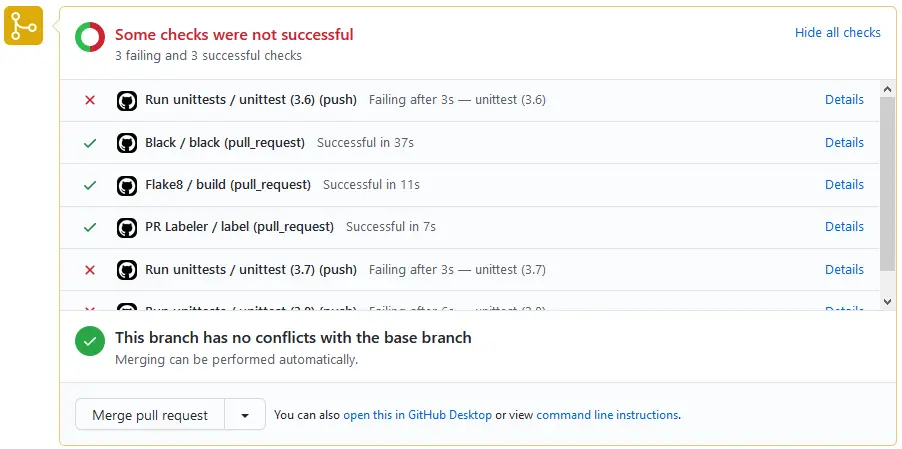Click the yellow merge branch icon

(24, 25)
